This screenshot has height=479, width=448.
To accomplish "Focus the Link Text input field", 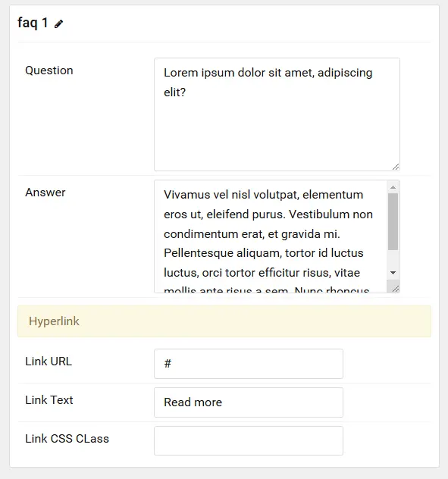I will [x=249, y=402].
